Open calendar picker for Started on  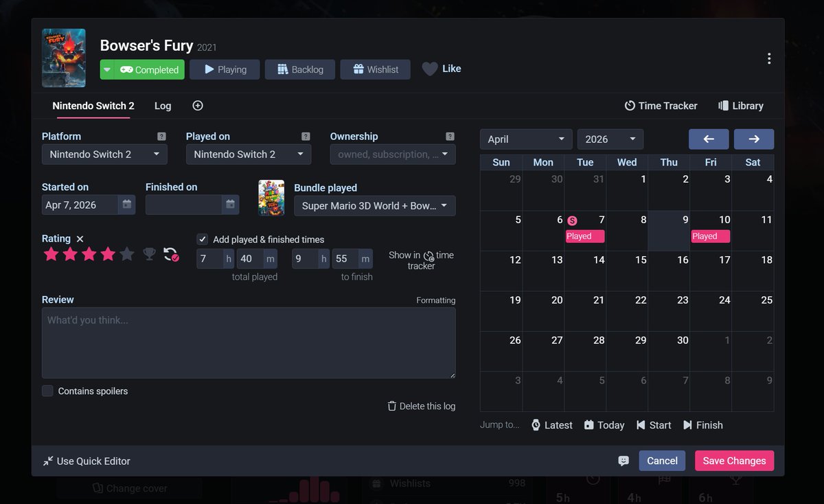tap(126, 205)
